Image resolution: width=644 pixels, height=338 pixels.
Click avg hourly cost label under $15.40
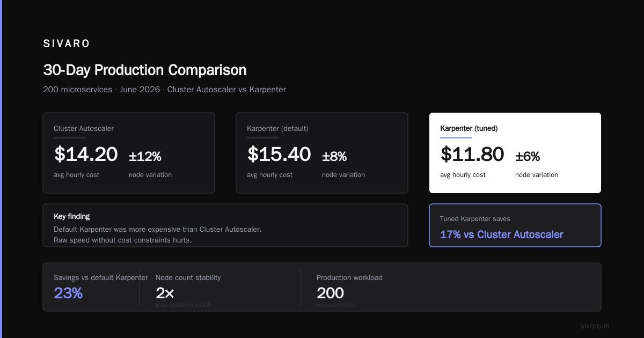[269, 175]
